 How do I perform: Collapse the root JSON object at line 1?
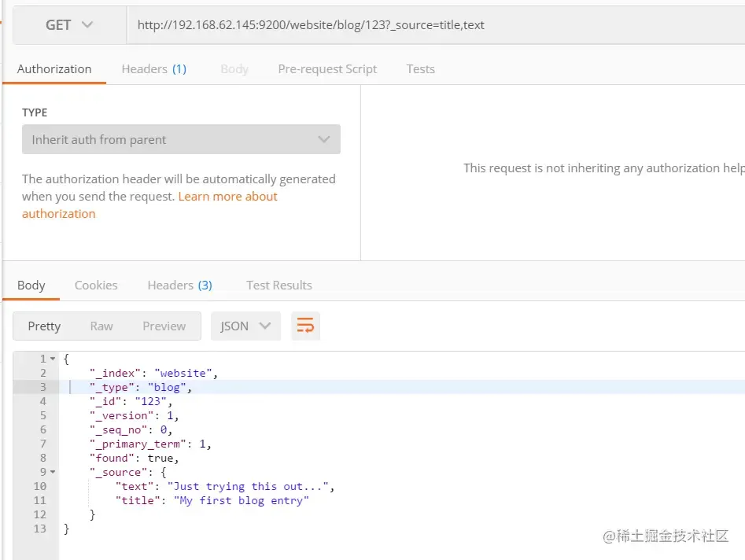(x=53, y=359)
